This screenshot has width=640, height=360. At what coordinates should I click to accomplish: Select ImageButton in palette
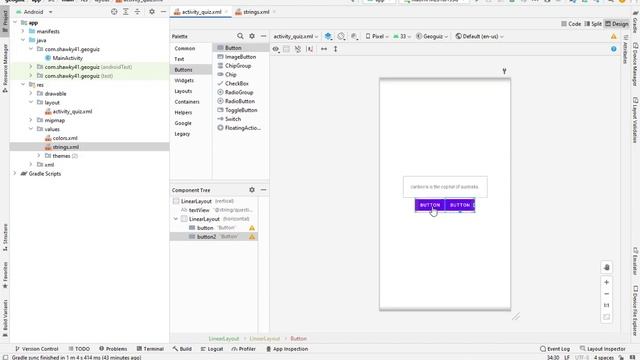pyautogui.click(x=240, y=57)
